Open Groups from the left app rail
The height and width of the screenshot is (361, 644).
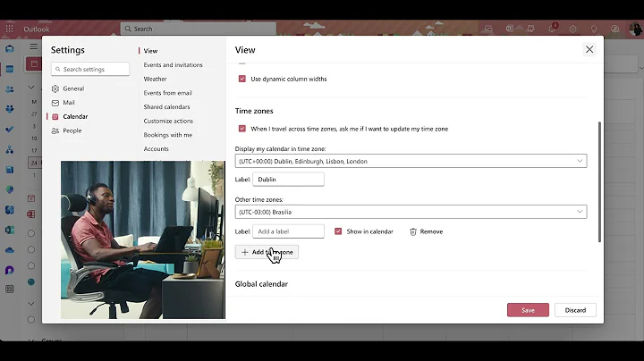(10, 109)
